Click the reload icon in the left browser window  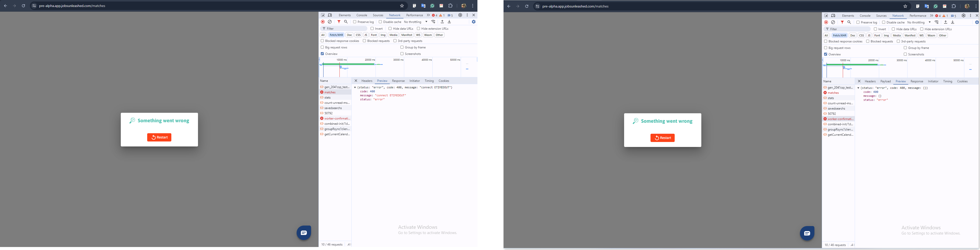[23, 6]
